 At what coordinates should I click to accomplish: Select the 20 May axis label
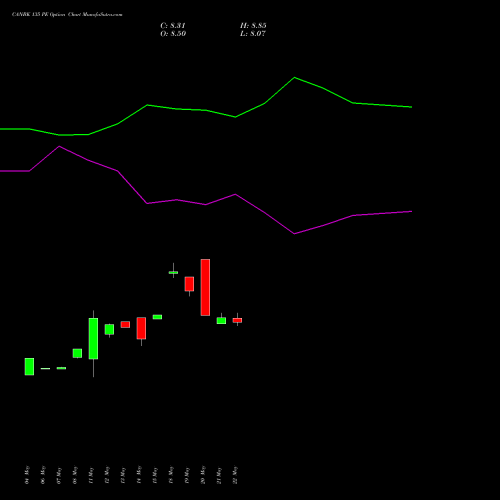(203, 475)
